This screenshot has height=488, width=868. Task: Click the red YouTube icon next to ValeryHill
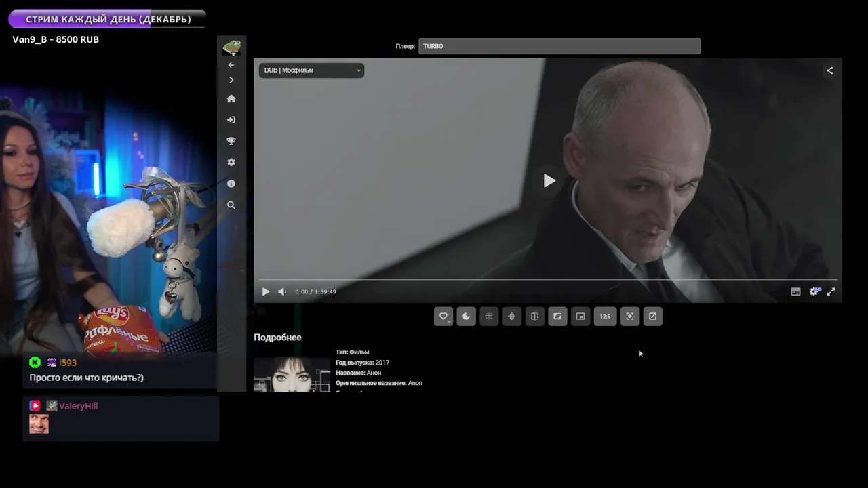click(x=35, y=406)
